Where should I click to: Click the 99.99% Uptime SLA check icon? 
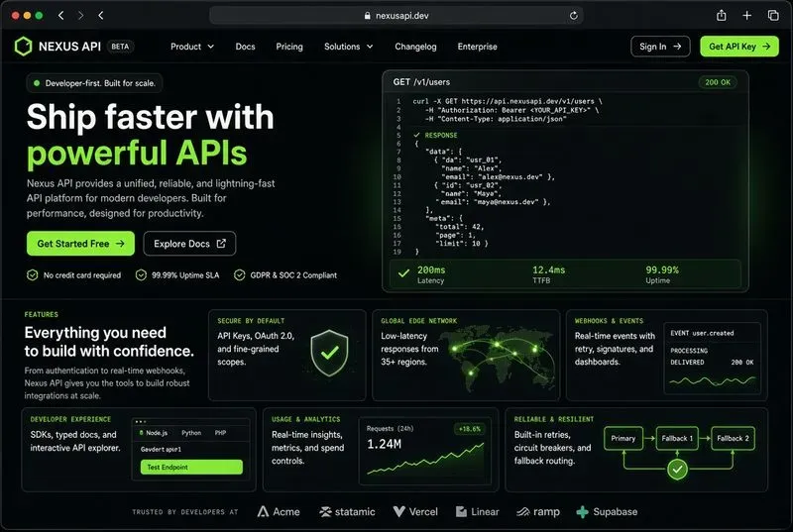pyautogui.click(x=141, y=274)
